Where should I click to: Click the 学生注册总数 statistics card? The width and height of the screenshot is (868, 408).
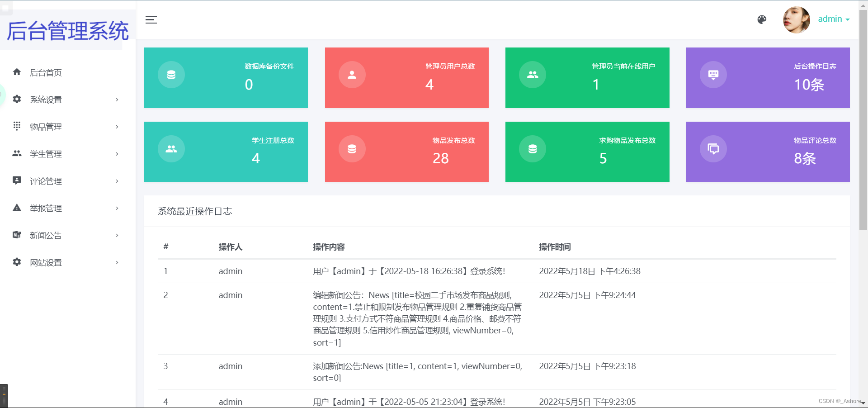tap(226, 152)
